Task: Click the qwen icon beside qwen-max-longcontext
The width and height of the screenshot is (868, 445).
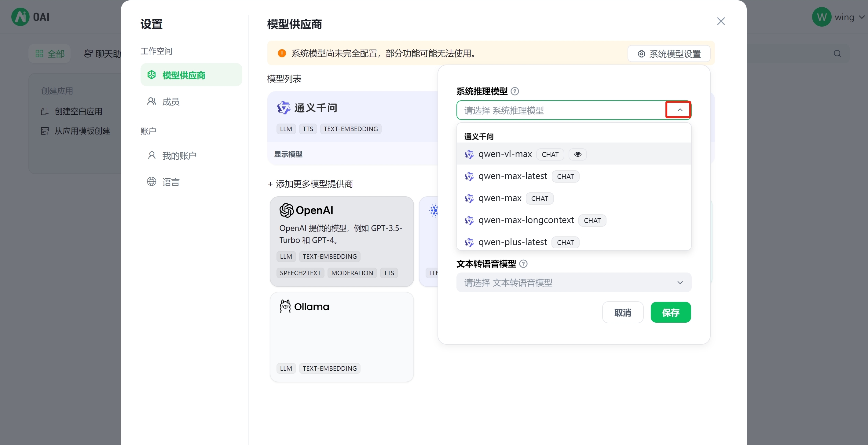Action: (469, 221)
